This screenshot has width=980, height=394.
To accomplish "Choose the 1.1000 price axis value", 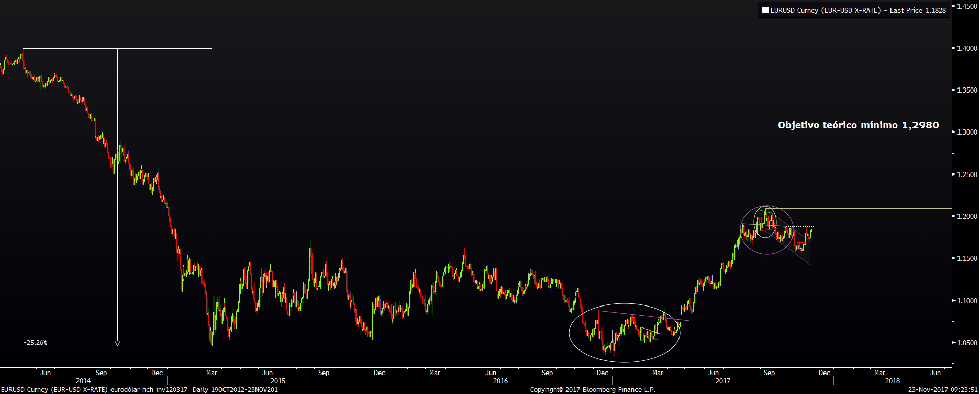I will point(967,301).
